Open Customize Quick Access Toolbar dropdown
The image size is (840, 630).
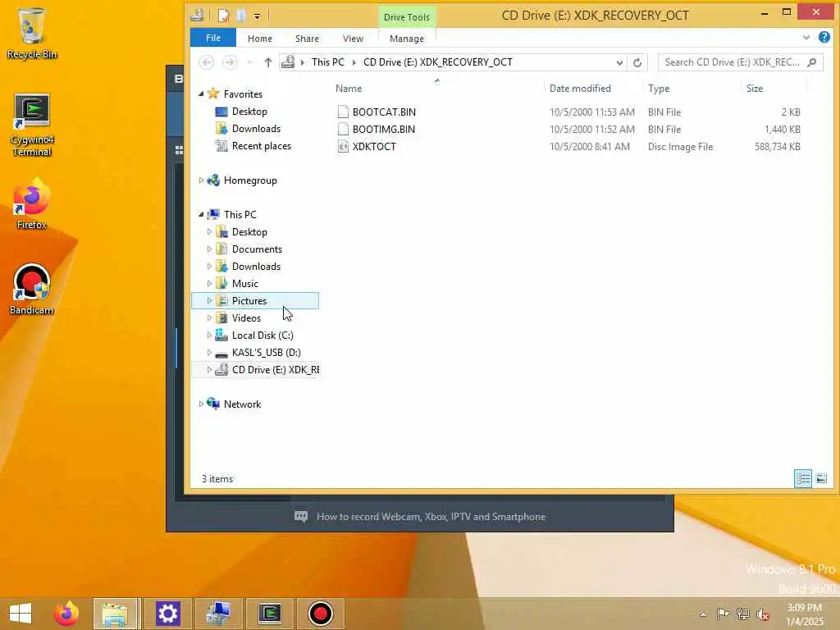coord(257,16)
